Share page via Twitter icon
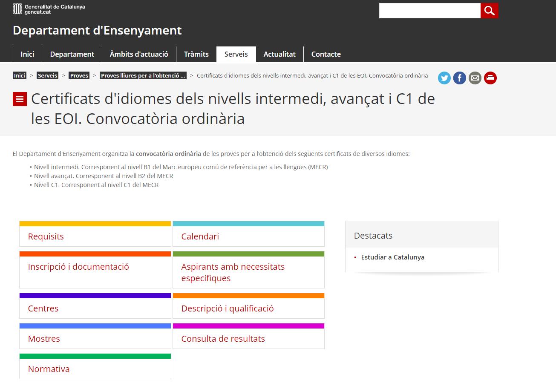Screen dimensions: 556x392 [x=444, y=78]
